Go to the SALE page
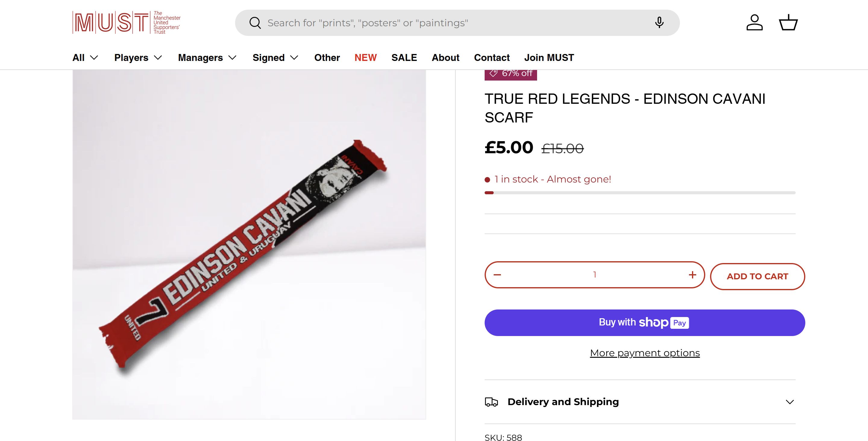 [404, 58]
